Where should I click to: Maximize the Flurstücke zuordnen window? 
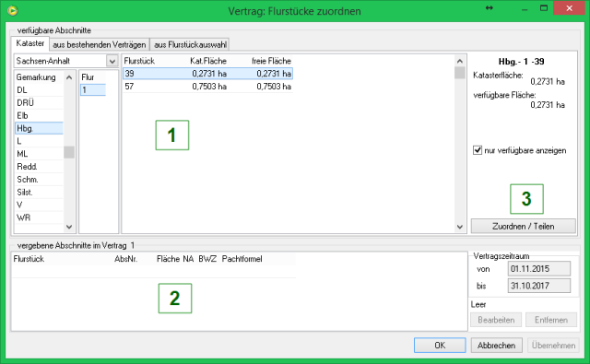[x=544, y=8]
